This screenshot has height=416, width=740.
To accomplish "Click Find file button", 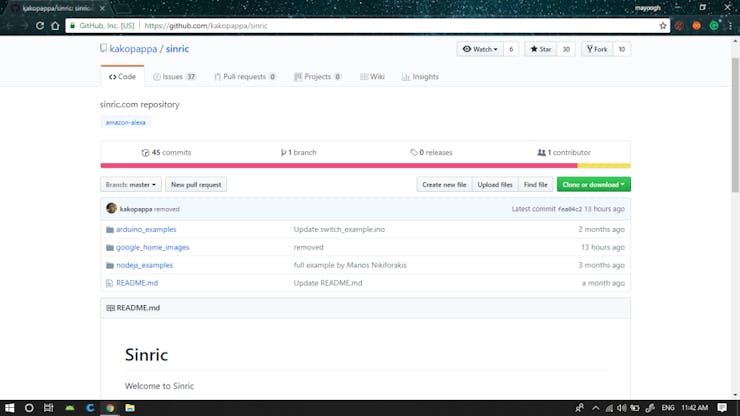I will click(536, 185).
